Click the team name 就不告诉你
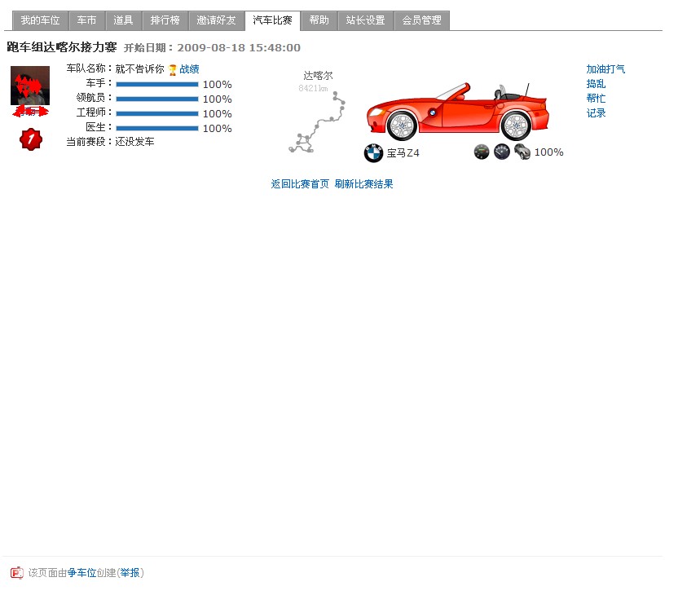700x595 pixels. pos(139,69)
